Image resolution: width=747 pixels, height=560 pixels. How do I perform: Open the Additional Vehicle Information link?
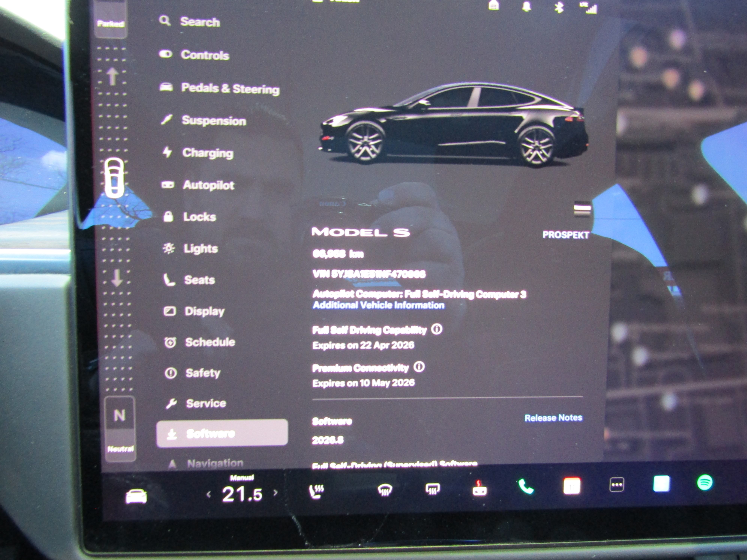379,305
